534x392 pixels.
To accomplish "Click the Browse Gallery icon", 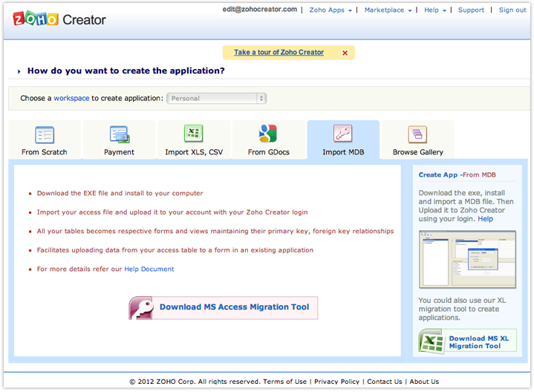I will [x=417, y=134].
